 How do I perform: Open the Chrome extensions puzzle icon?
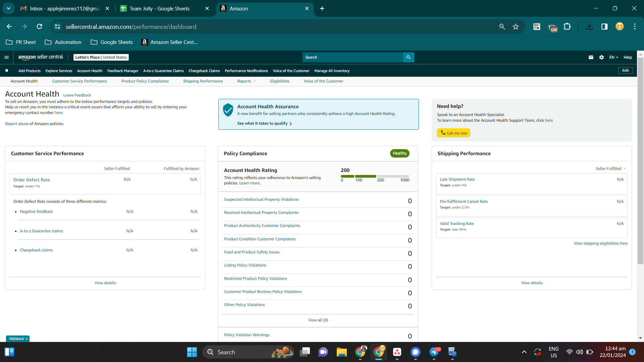tap(567, 26)
